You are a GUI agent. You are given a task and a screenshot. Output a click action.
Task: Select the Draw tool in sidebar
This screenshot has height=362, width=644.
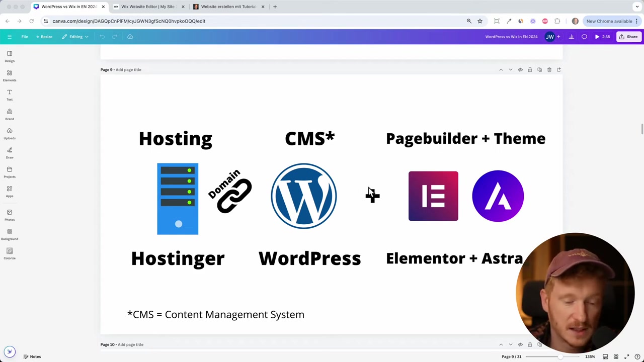(x=10, y=153)
